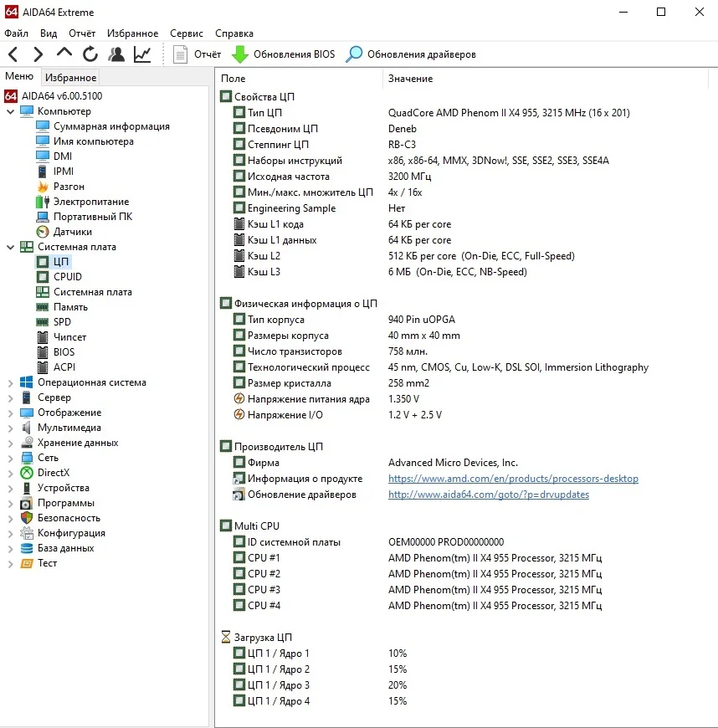718x728 pixels.
Task: Refresh the page with the circular arrow icon
Action: [90, 54]
